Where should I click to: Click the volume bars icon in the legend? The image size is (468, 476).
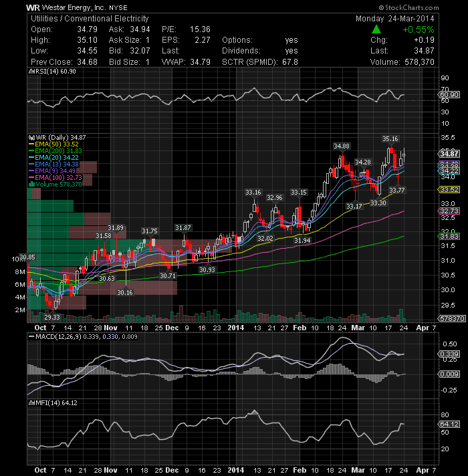point(31,185)
